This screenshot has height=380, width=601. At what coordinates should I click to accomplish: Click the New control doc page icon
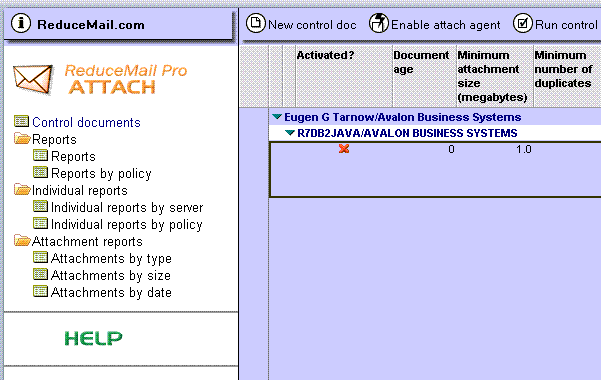(x=255, y=23)
